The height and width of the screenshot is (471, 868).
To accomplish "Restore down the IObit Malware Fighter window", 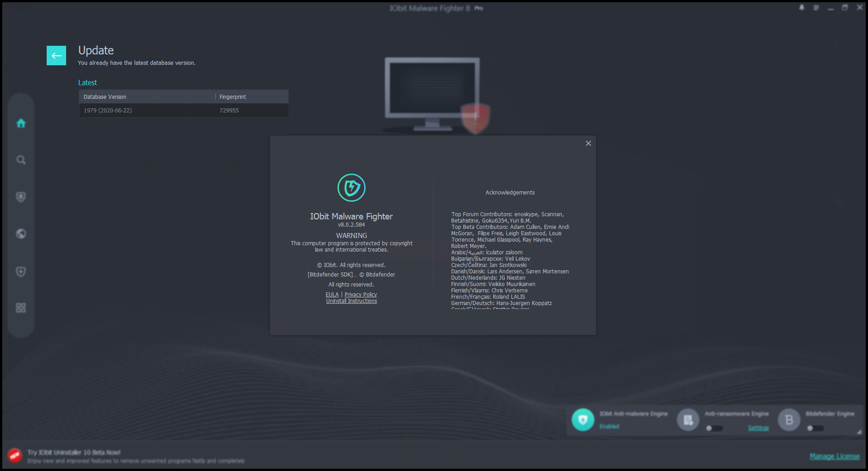I will (x=845, y=8).
